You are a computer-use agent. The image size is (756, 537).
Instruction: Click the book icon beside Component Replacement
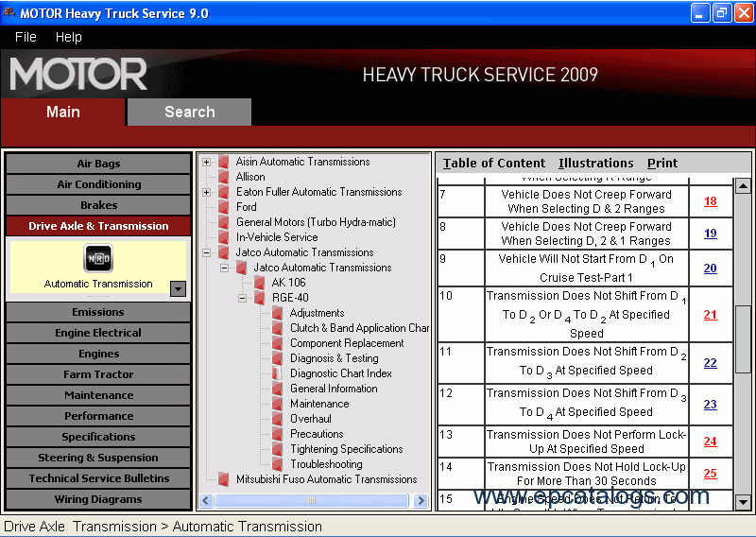tap(277, 343)
